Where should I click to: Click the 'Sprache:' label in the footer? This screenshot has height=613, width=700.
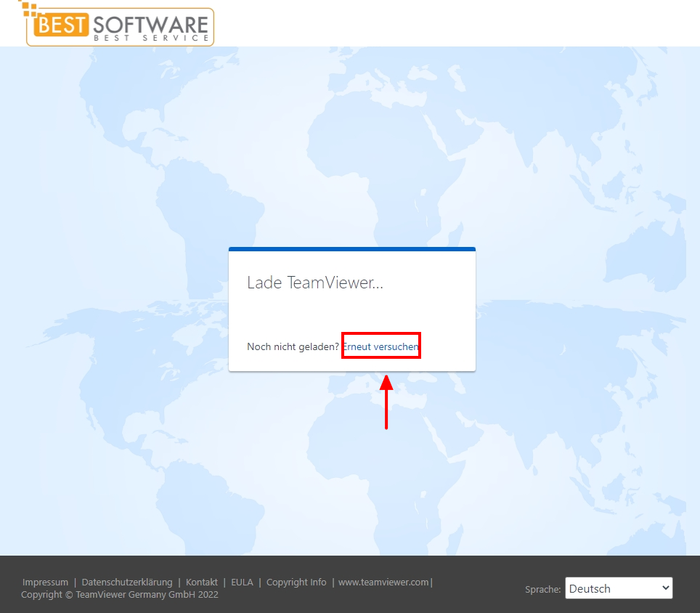[x=542, y=589]
